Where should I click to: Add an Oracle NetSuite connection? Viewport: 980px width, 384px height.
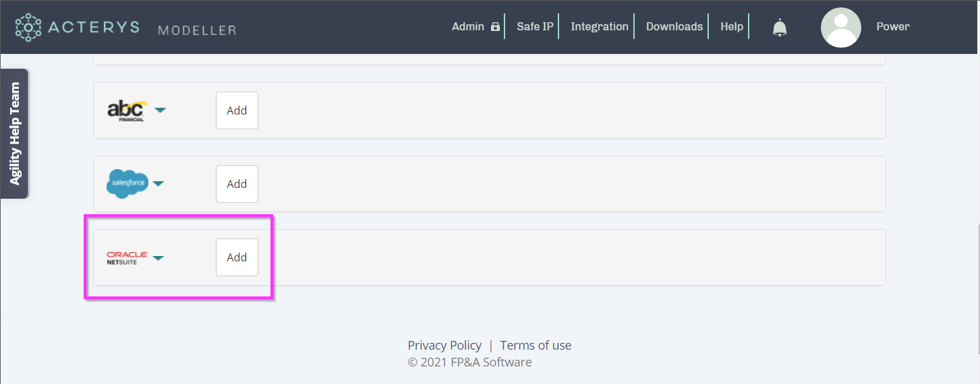pos(237,257)
